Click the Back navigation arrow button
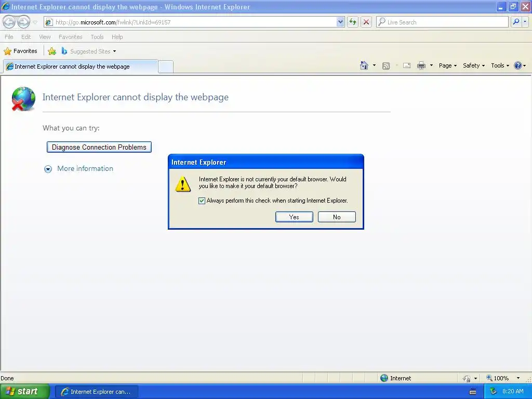Image resolution: width=532 pixels, height=399 pixels. coord(9,22)
